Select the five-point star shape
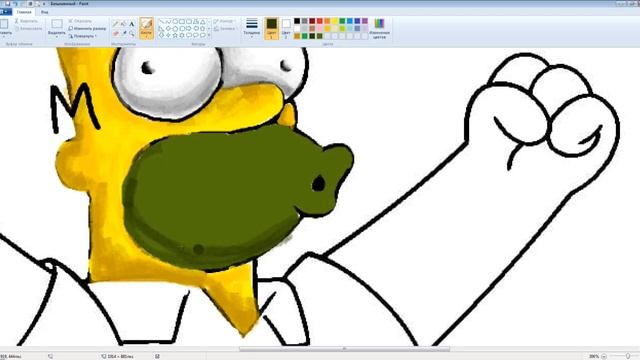The width and height of the screenshot is (640, 360). [x=175, y=36]
